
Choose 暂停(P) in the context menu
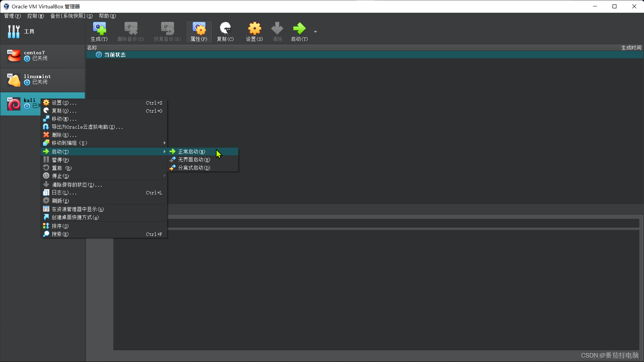click(104, 160)
